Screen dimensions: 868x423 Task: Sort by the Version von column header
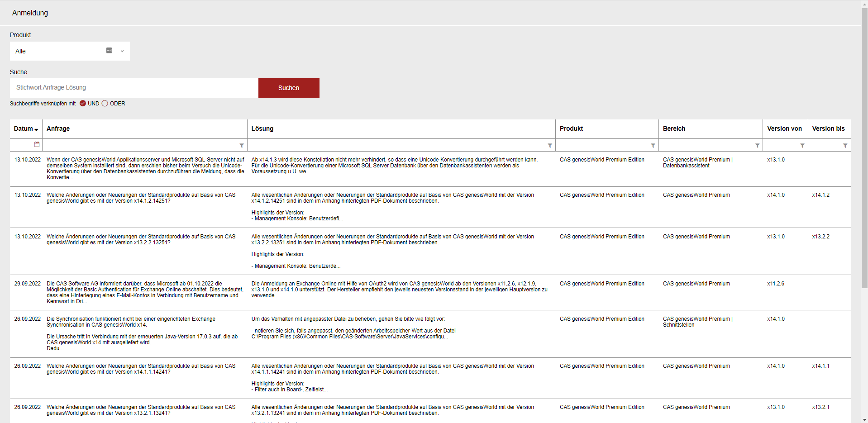[784, 128]
